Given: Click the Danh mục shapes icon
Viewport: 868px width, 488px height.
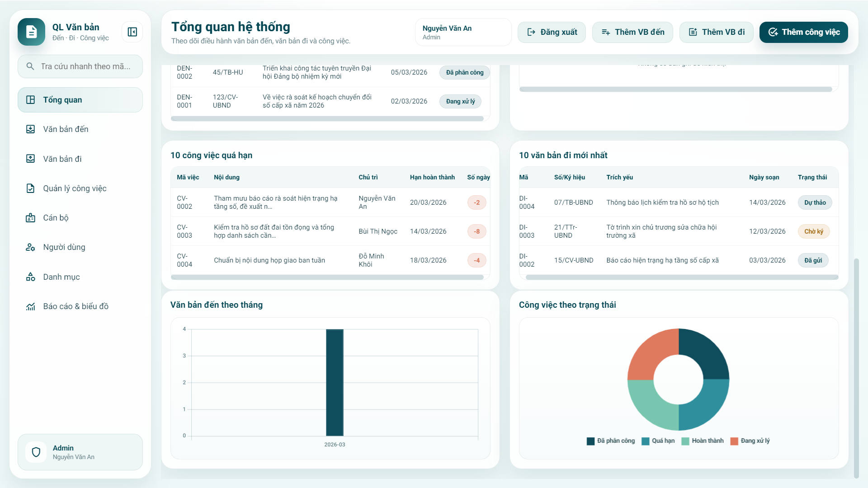Looking at the screenshot, I should coord(30,277).
